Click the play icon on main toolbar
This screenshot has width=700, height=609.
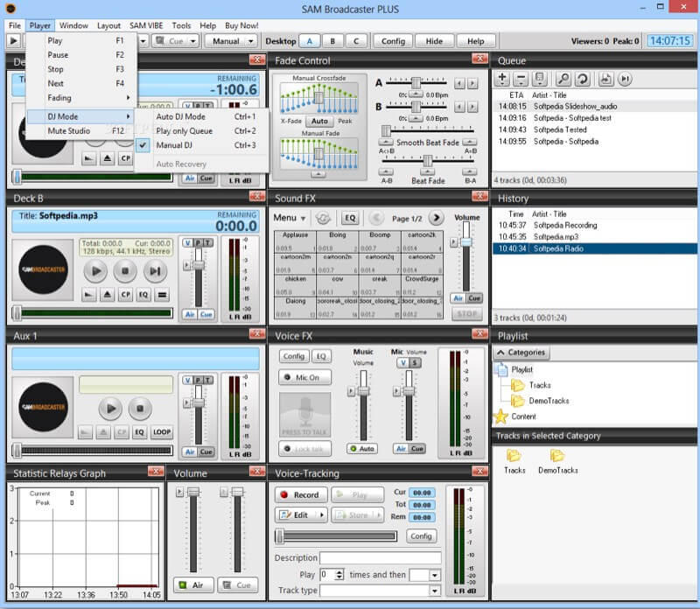click(x=14, y=41)
